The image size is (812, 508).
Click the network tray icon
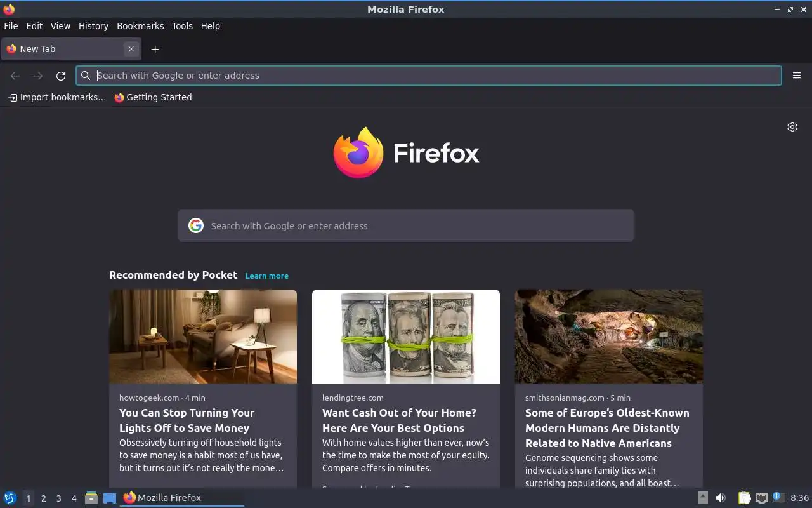pos(762,498)
